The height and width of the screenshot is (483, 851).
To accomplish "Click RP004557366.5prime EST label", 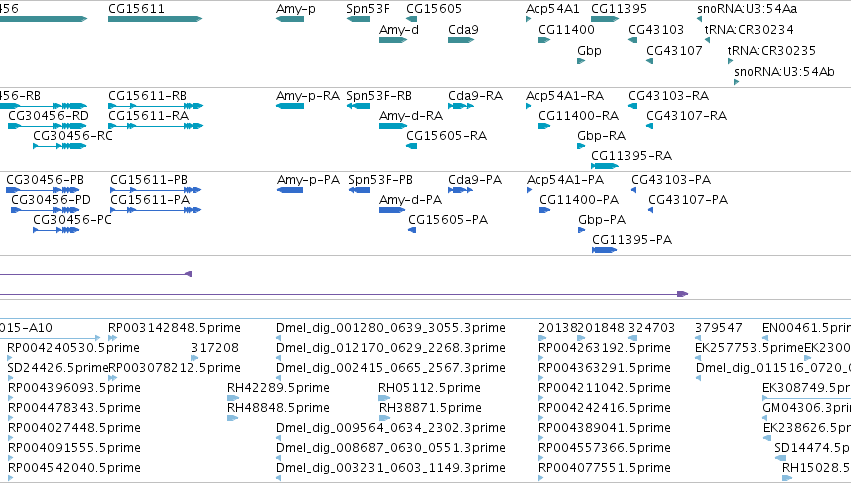I will click(x=604, y=448).
